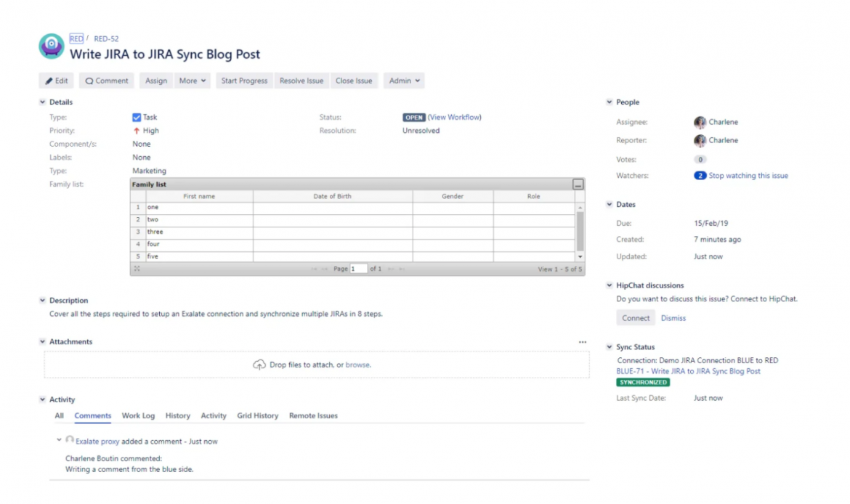Switch to the Comments tab

point(93,415)
